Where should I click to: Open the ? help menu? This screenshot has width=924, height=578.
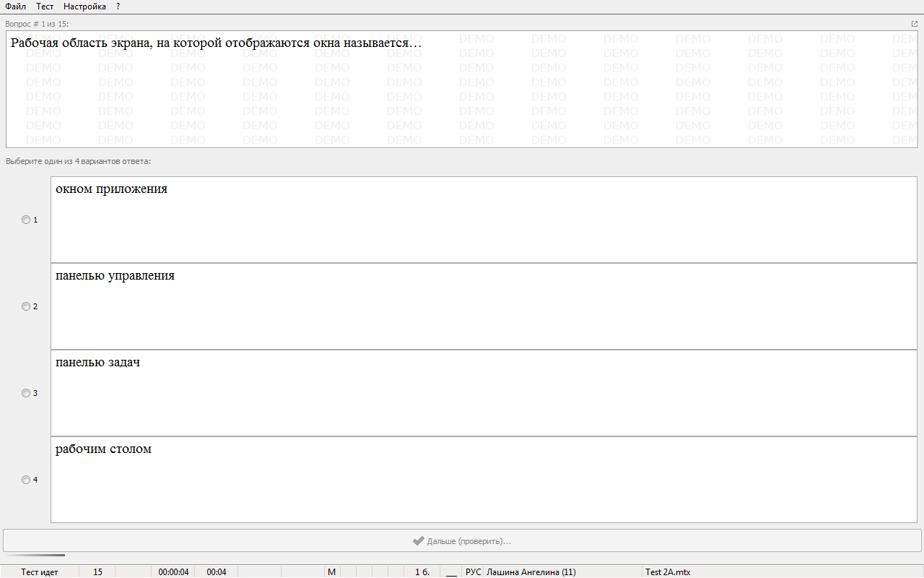(118, 7)
